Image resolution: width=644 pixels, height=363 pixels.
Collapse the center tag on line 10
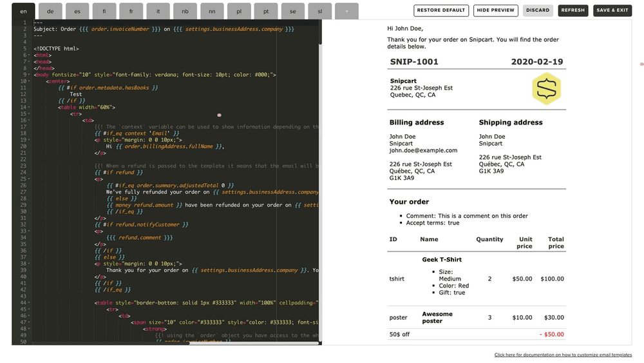click(30, 81)
